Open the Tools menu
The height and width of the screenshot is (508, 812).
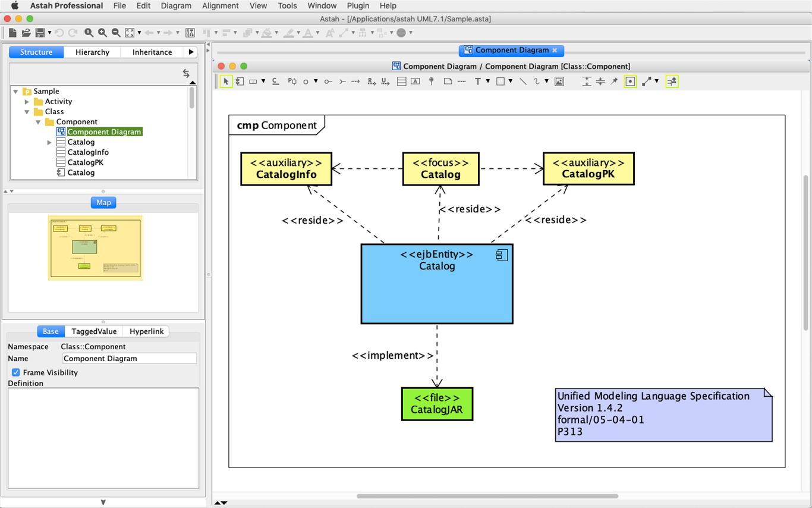tap(287, 6)
